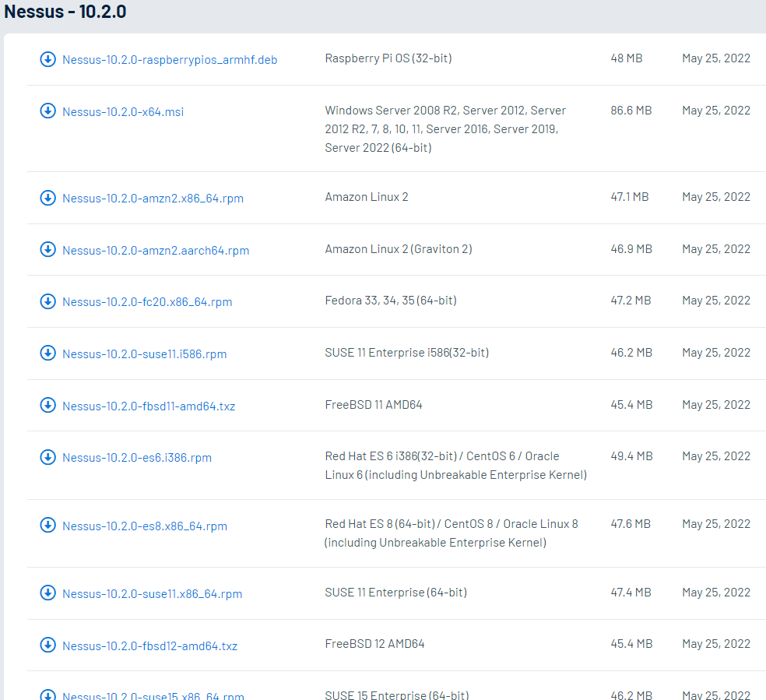Select Red Hat ES 6 i386 description
Image resolution: width=766 pixels, height=700 pixels.
pyautogui.click(x=456, y=466)
